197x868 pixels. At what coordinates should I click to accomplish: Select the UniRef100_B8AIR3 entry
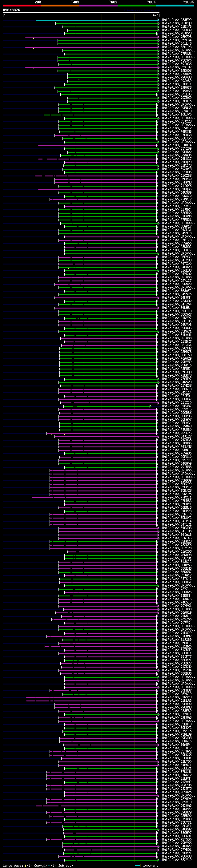[177, 47]
